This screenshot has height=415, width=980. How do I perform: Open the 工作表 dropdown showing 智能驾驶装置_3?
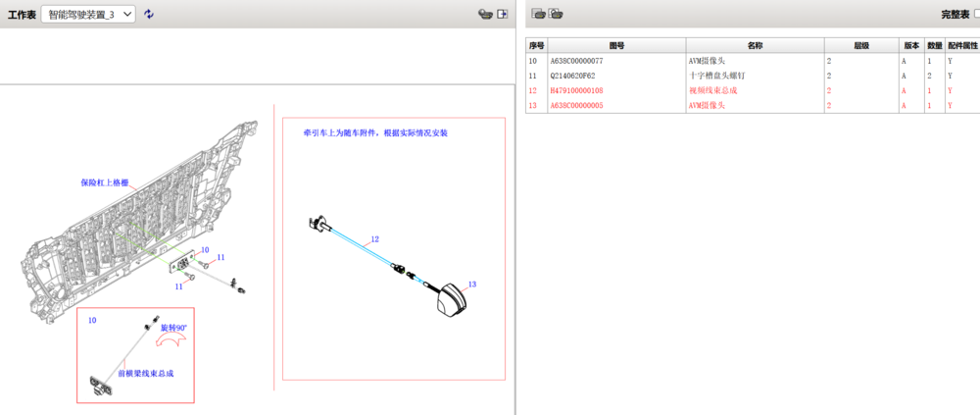pos(88,15)
